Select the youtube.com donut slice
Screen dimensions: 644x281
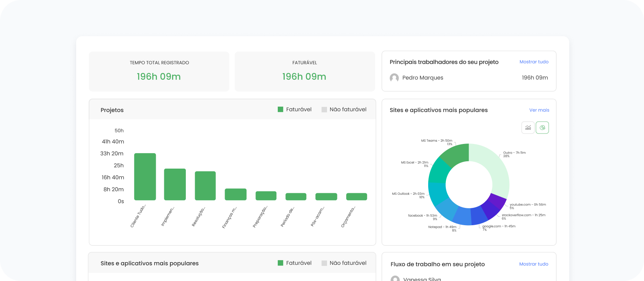497,201
